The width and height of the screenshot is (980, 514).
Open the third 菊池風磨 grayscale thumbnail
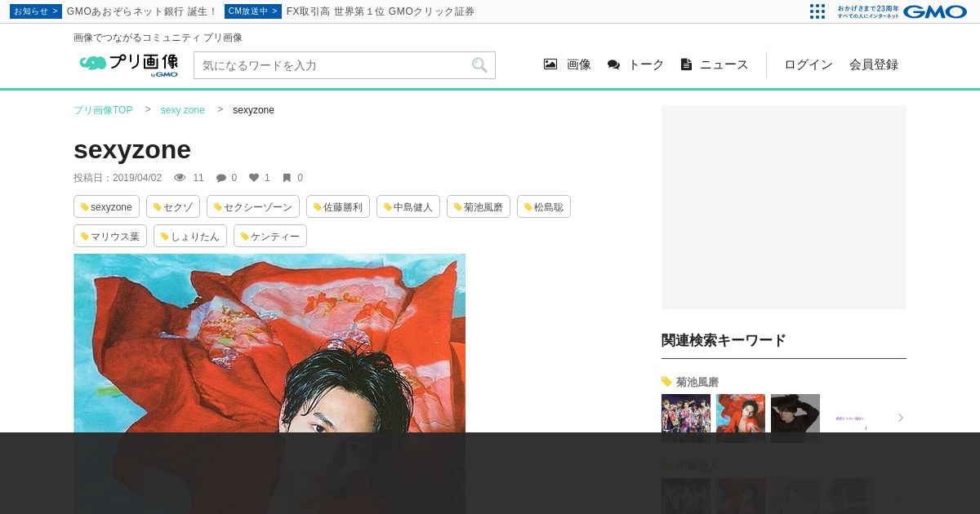795,419
